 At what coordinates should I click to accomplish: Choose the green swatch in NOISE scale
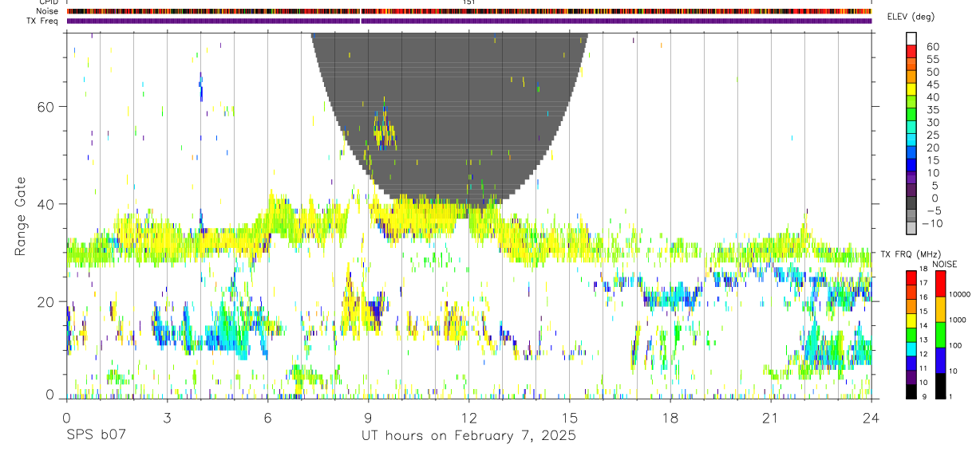940,335
